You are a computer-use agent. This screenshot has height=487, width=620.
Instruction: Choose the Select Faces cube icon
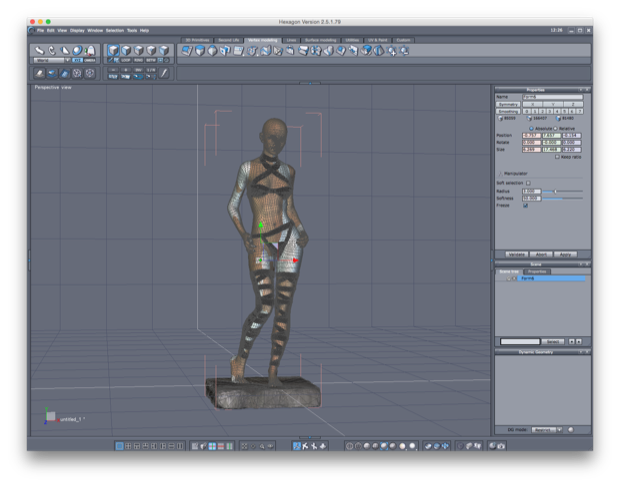point(126,50)
